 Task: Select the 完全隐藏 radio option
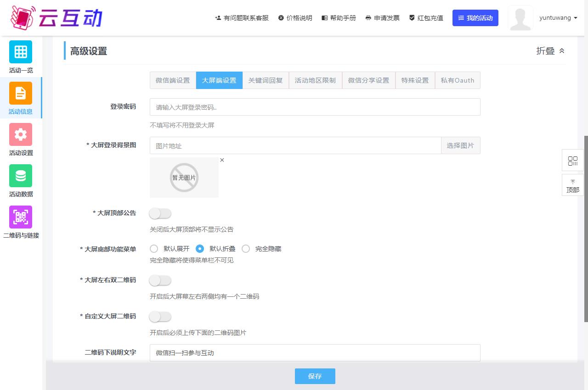[x=246, y=249]
